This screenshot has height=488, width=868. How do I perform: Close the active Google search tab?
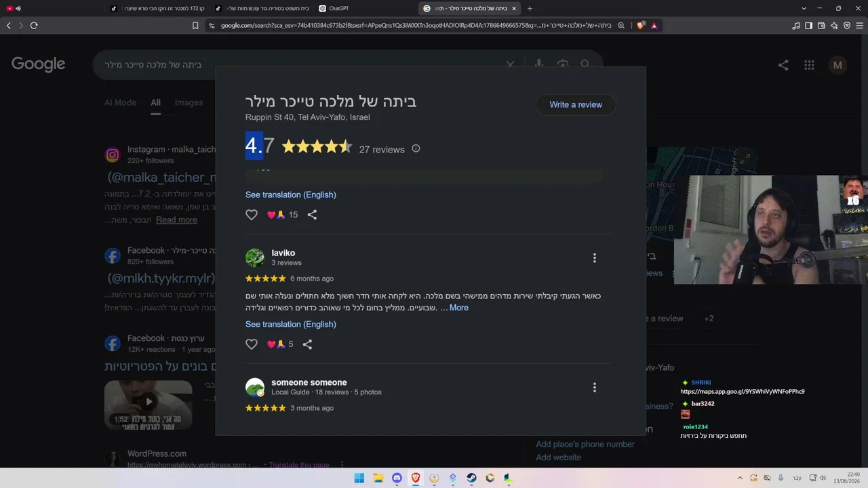[514, 9]
